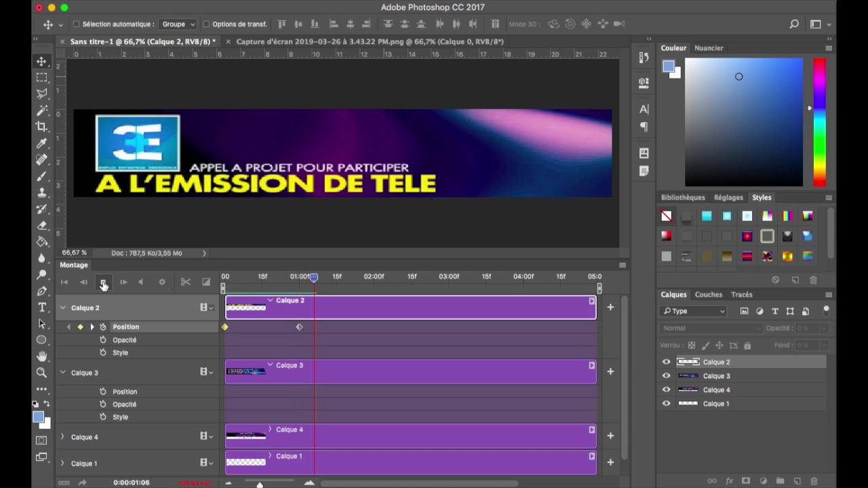Click the scissors split-at-playhead icon
Image resolution: width=868 pixels, height=488 pixels.
pyautogui.click(x=185, y=282)
